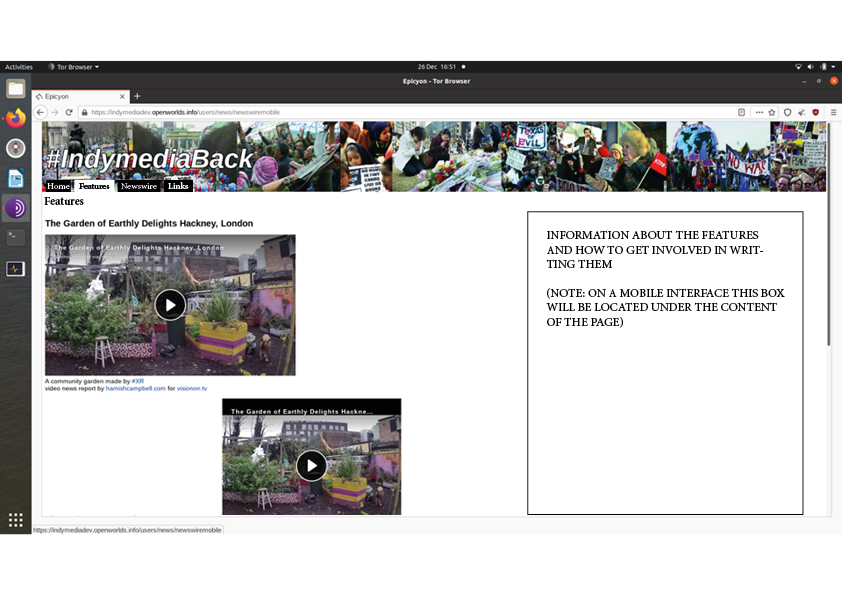Open a new tab with the plus button

[x=137, y=96]
